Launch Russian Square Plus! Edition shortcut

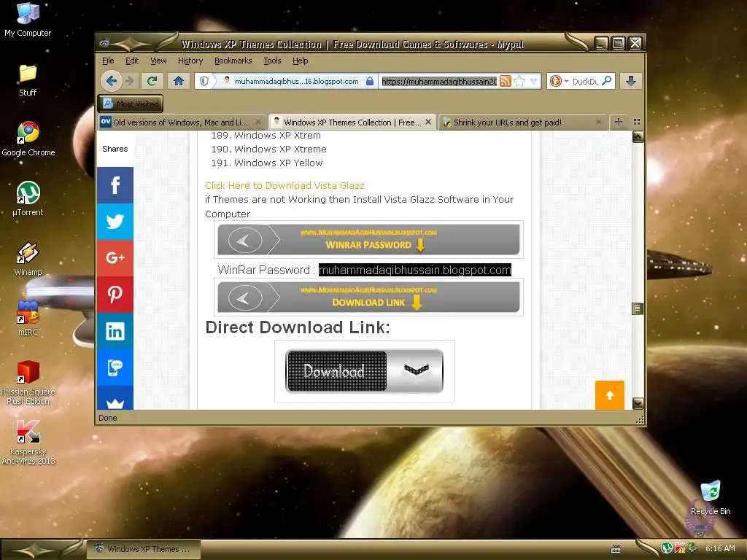point(28,383)
